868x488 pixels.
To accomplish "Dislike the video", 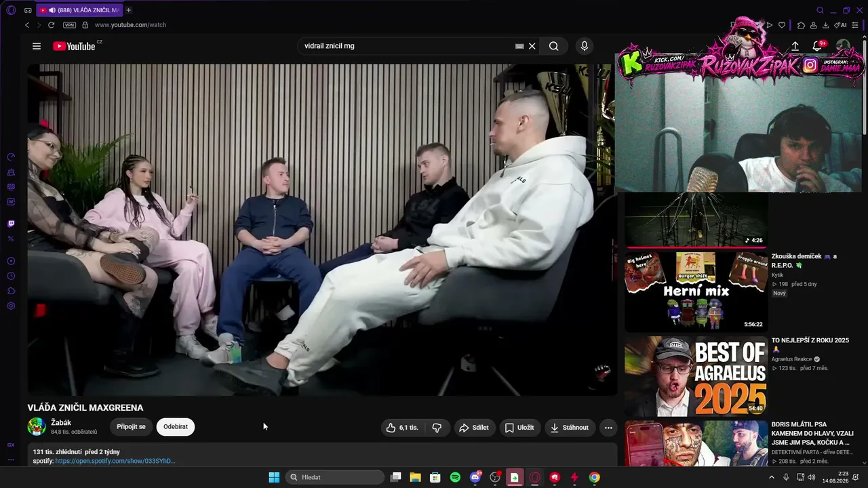I will click(437, 428).
